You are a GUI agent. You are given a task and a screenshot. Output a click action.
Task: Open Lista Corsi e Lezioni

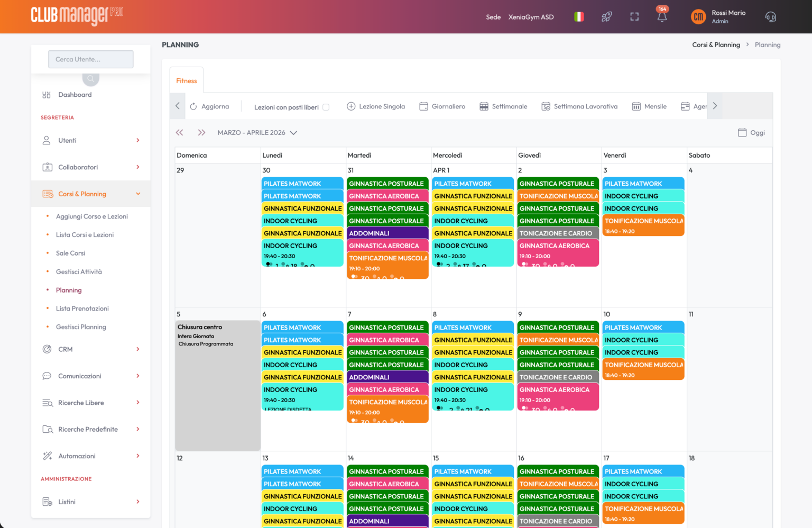(85, 235)
